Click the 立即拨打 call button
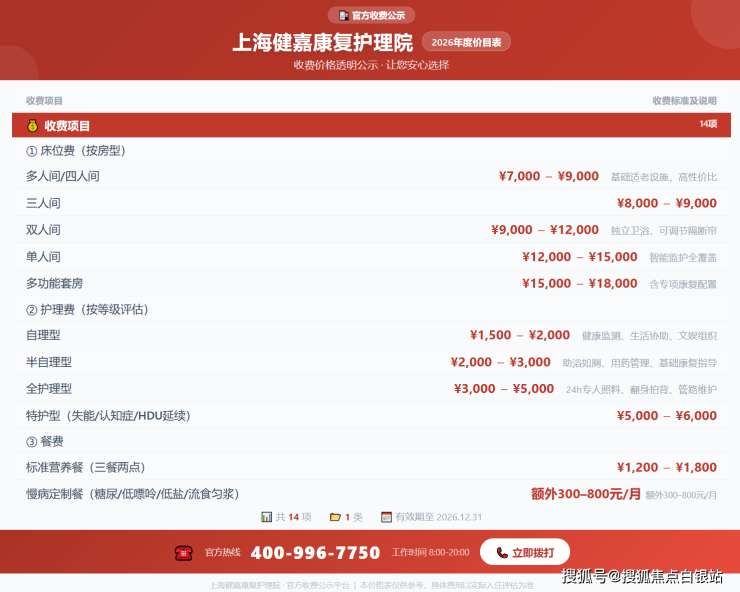The image size is (740, 592). (525, 552)
